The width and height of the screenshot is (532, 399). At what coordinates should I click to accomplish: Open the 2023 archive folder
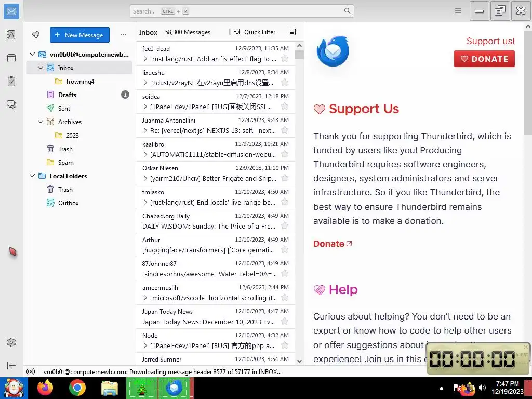click(x=79, y=136)
